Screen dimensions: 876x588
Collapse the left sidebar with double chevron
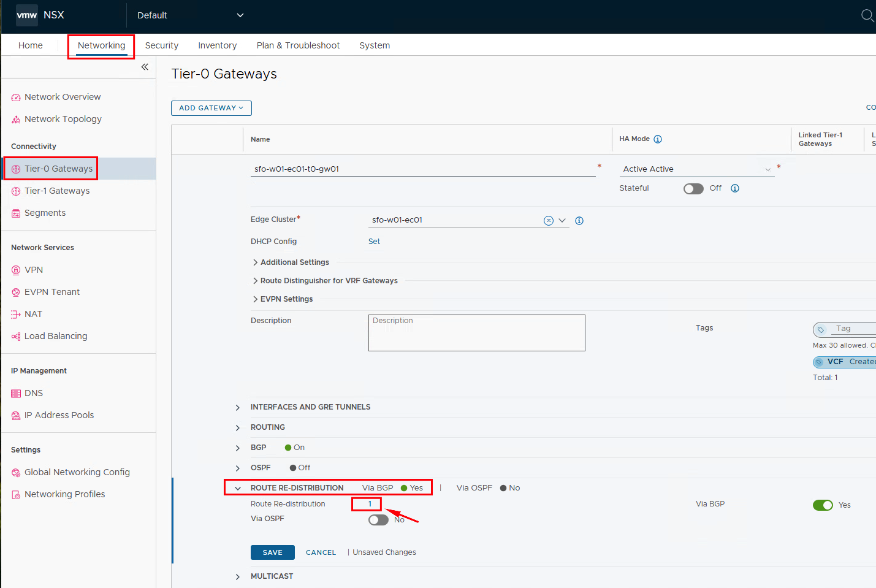pyautogui.click(x=145, y=67)
